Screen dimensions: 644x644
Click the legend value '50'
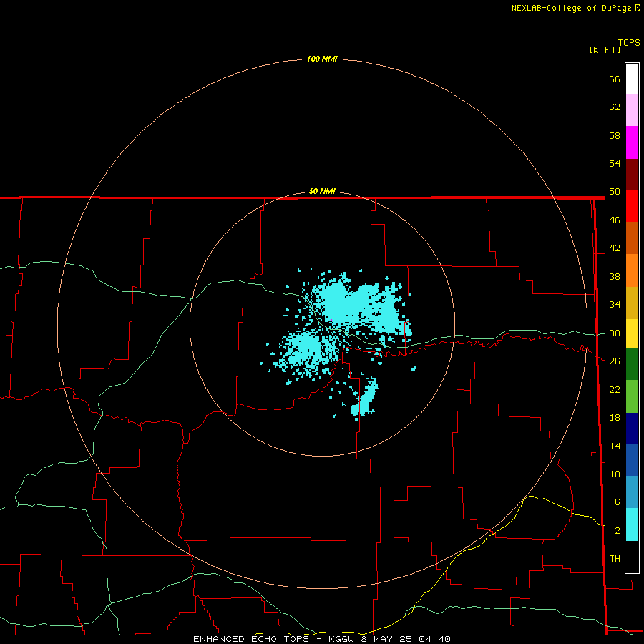coord(615,191)
